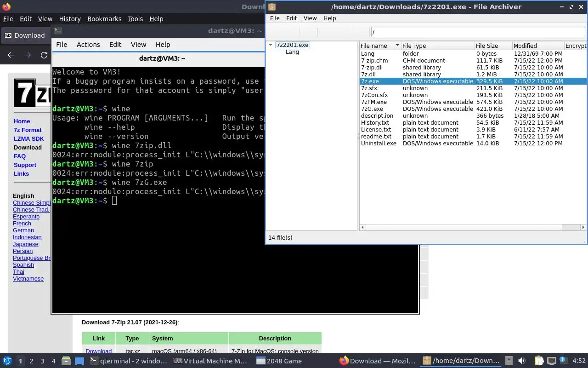Image resolution: width=588 pixels, height=368 pixels.
Task: Sort by File Type column header
Action: [x=437, y=46]
